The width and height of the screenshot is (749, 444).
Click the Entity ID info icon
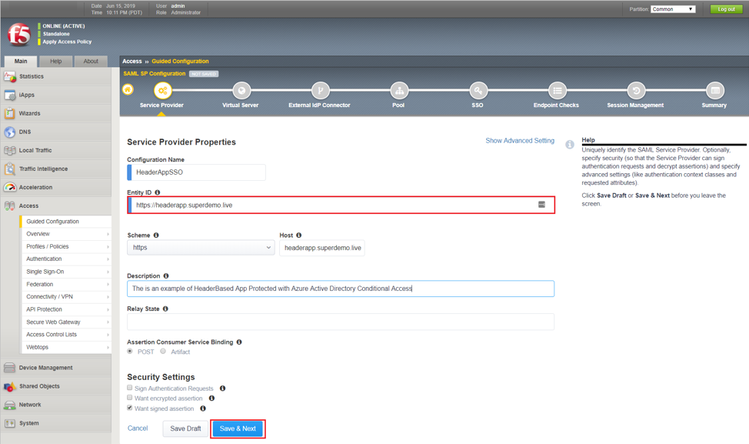[x=157, y=192]
